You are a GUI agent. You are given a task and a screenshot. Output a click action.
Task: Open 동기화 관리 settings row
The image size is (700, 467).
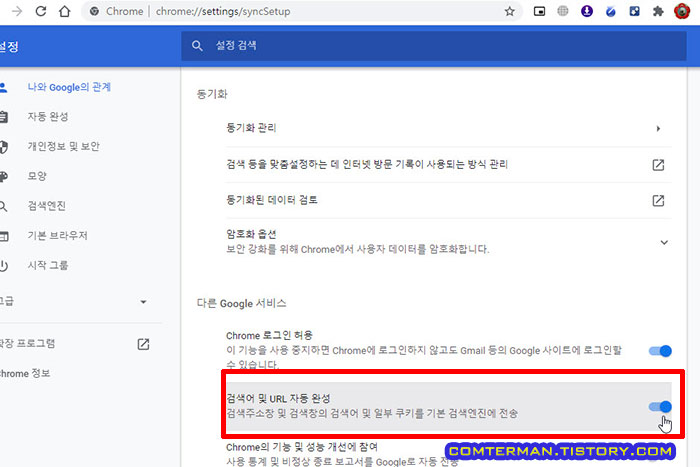pos(448,129)
